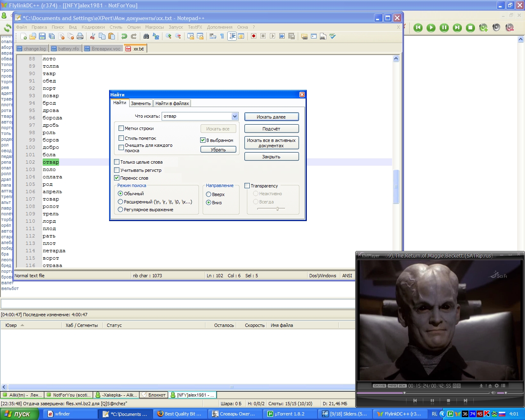
Task: Click the Save file icon in Notepad++ toolbar
Action: pos(42,37)
